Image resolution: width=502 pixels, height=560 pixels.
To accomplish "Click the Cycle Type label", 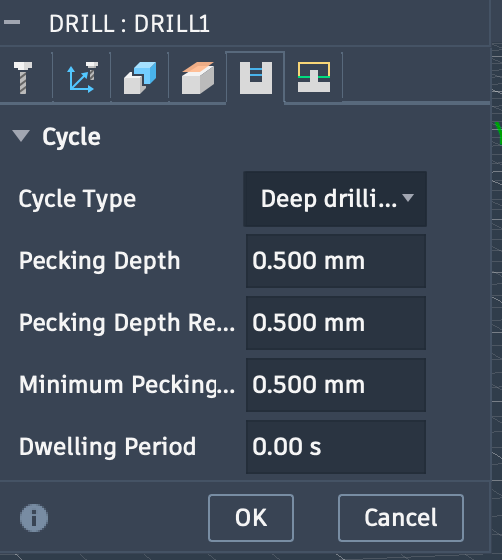I will click(77, 199).
